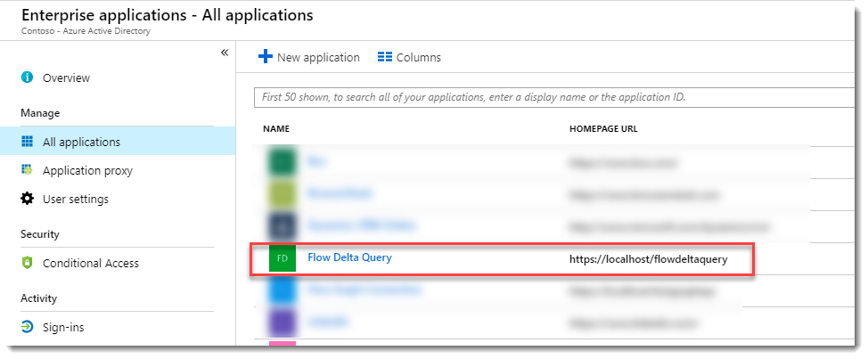Click the https://localhost/flowdeltaquery URL cell
Image resolution: width=868 pixels, height=359 pixels.
pyautogui.click(x=648, y=259)
